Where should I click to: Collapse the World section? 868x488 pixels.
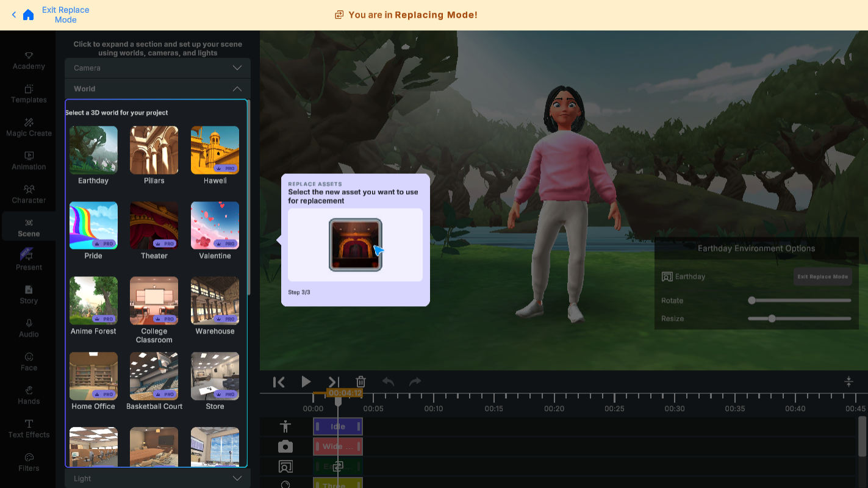pyautogui.click(x=157, y=88)
